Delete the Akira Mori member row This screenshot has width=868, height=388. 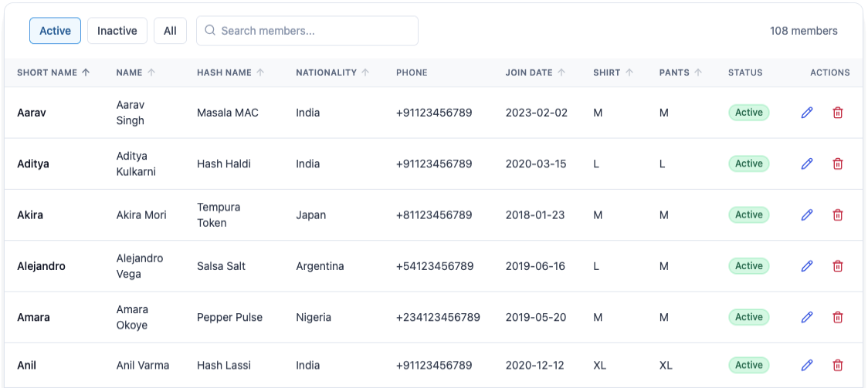[838, 215]
